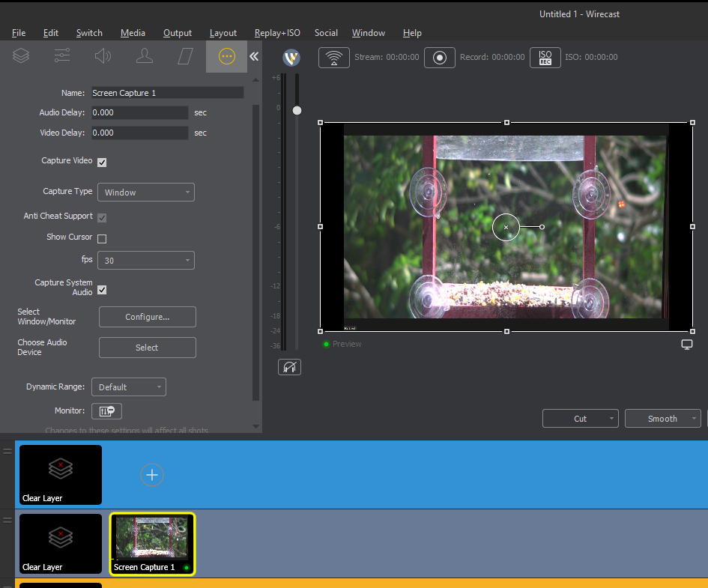The height and width of the screenshot is (588, 708).
Task: Select the Clear Layer shot in second layer
Action: tap(61, 544)
